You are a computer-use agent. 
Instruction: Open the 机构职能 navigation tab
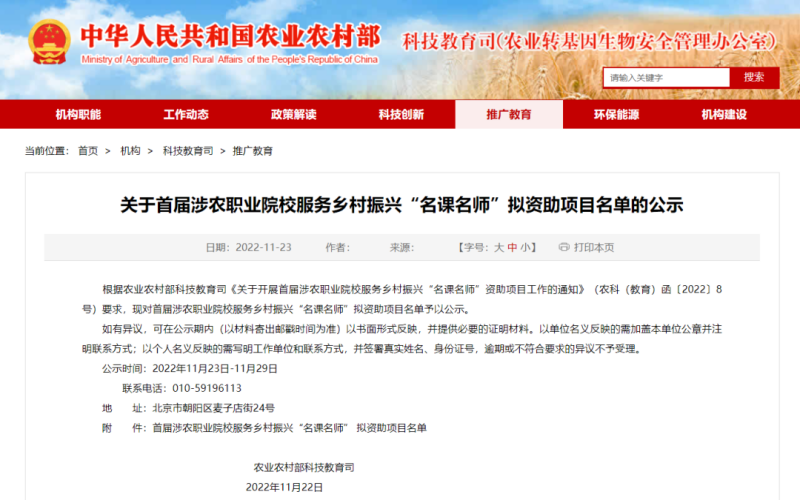tap(78, 114)
